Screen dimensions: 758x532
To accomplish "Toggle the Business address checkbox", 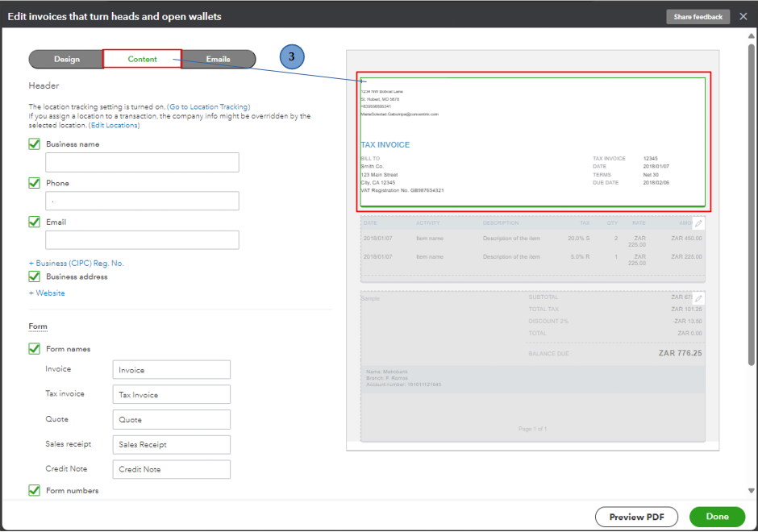I will 35,276.
